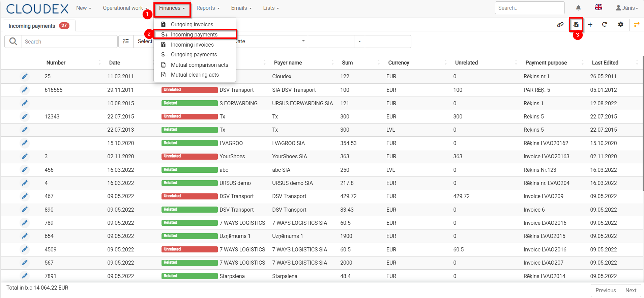Refresh the incoming payments list

pyautogui.click(x=605, y=25)
